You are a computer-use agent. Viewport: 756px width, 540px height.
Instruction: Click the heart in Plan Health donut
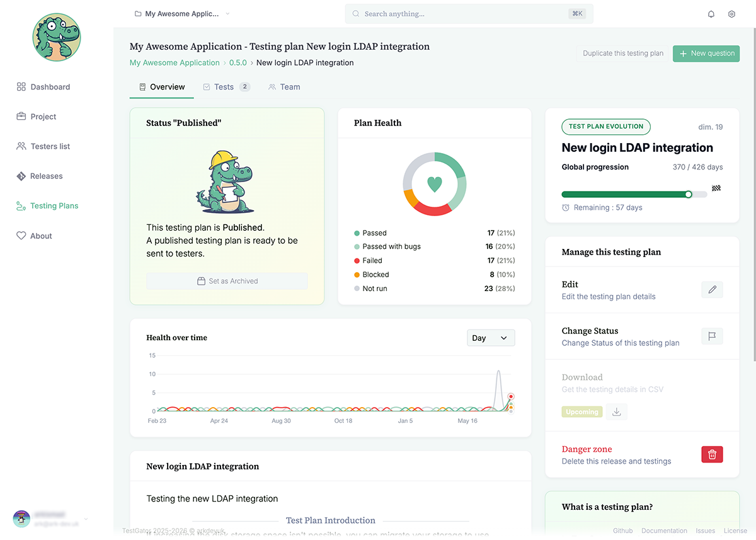[435, 184]
